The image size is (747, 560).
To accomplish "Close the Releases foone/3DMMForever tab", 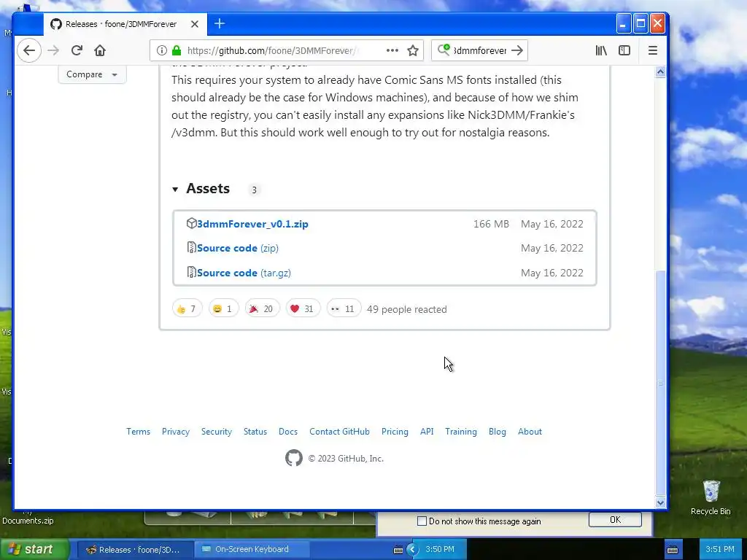I will click(194, 24).
